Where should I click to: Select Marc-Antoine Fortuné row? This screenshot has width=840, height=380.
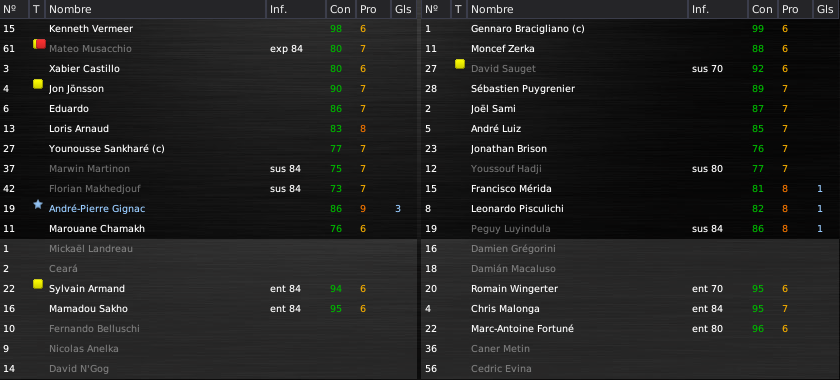631,329
